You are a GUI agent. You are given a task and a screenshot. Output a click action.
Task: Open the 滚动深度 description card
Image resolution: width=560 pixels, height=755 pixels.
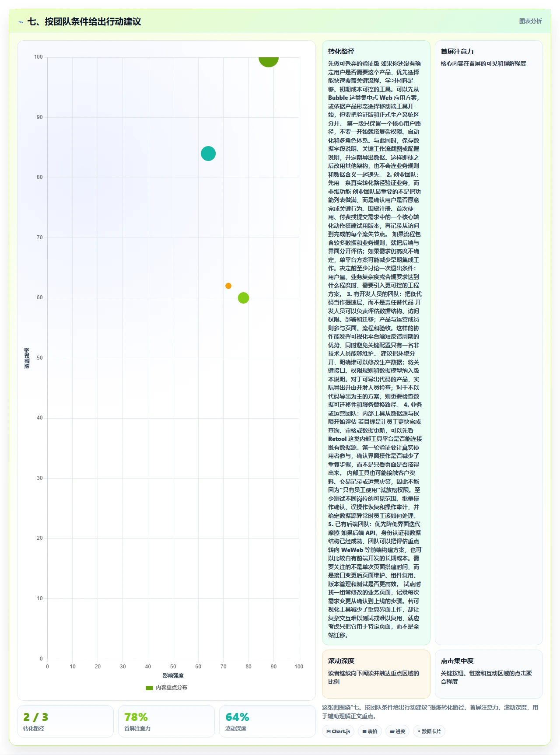tap(376, 674)
